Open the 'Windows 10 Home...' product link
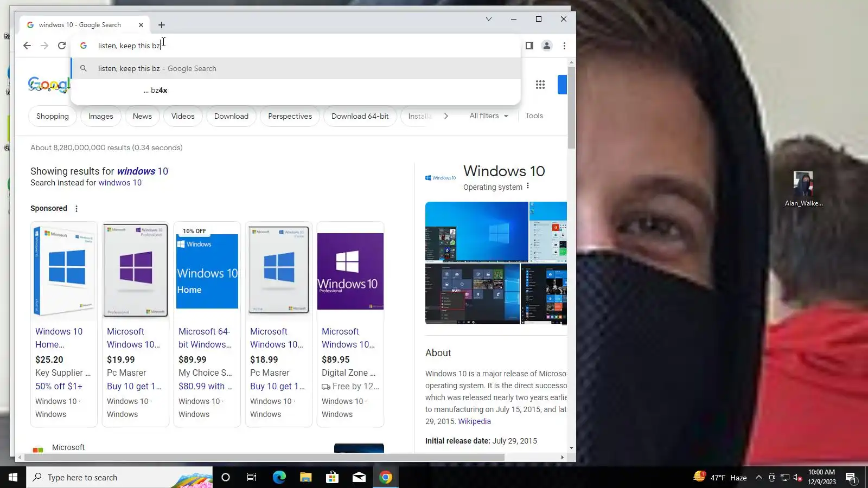Screen dimensions: 868x488 (59, 338)
